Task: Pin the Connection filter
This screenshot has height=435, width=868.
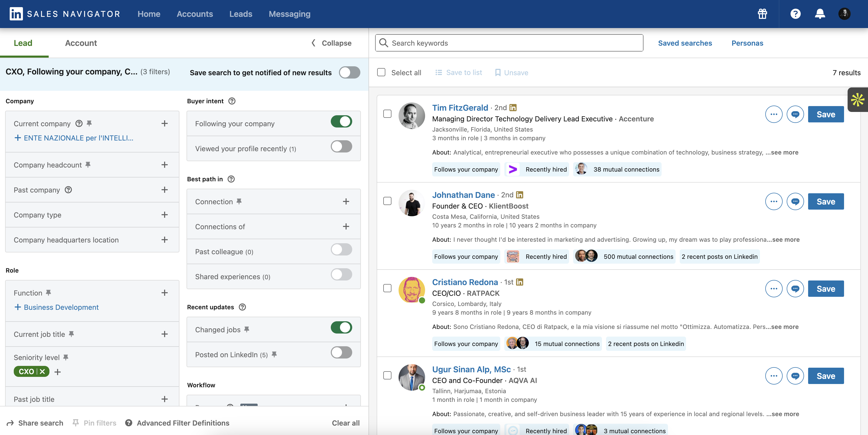Action: [239, 201]
